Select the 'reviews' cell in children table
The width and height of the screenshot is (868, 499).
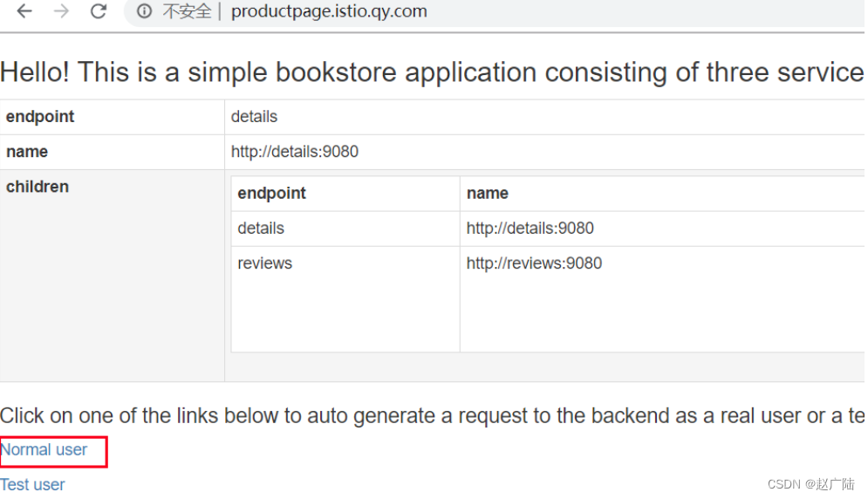264,263
